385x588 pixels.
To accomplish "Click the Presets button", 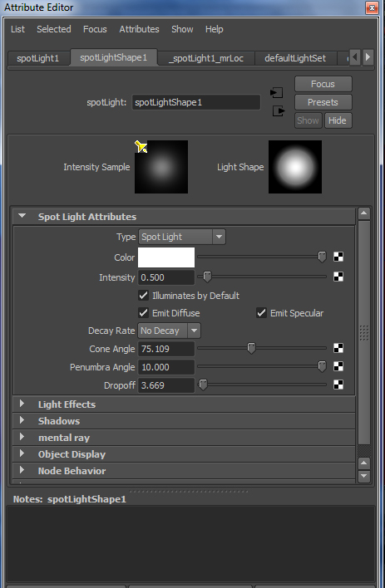I will click(x=323, y=102).
